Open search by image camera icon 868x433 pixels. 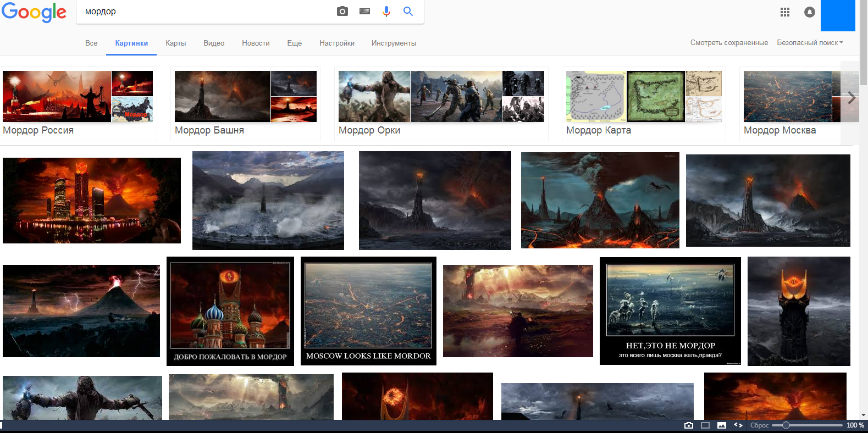(342, 11)
